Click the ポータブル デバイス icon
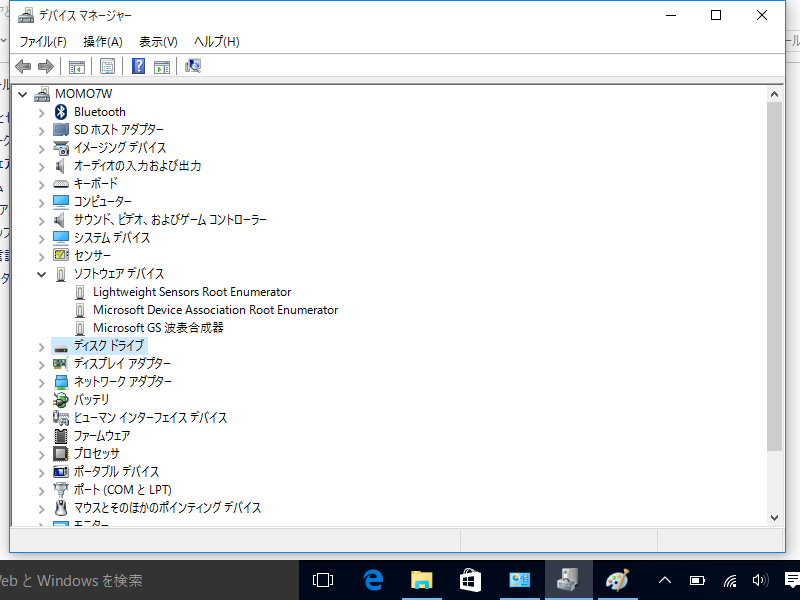800x600 pixels. point(61,471)
